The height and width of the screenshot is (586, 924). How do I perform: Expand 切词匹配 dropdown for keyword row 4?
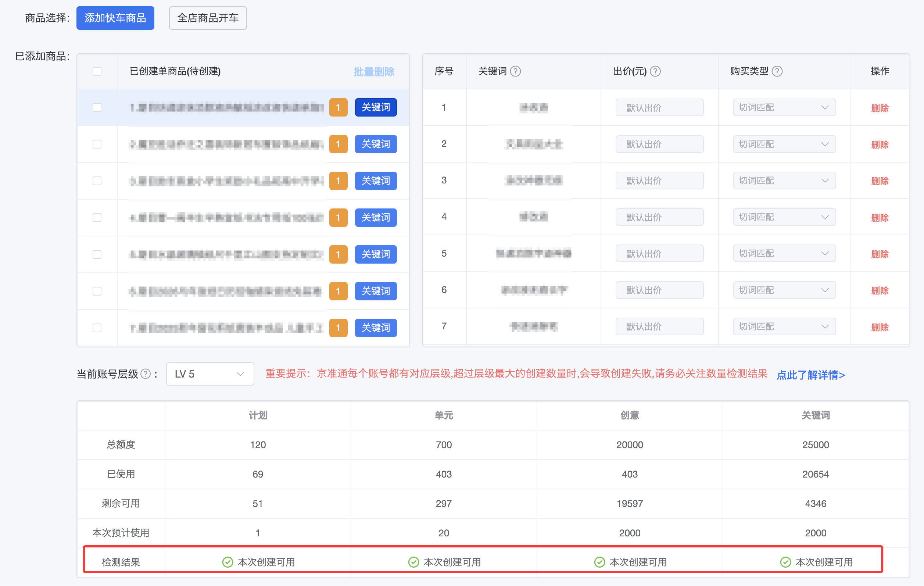784,217
